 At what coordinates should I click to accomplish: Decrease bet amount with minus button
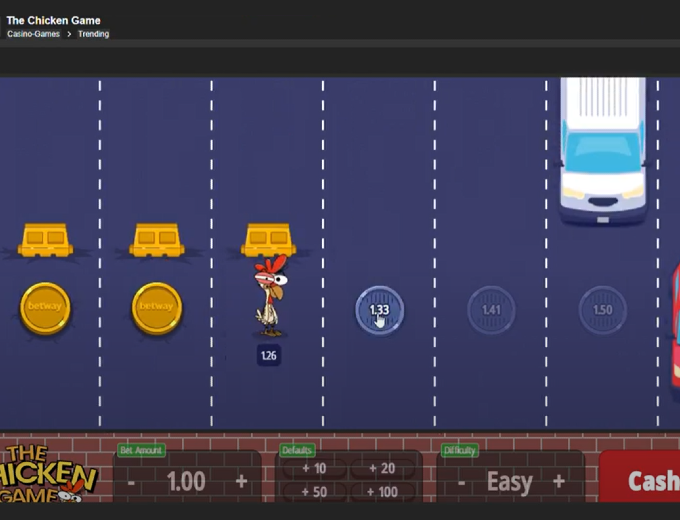tap(131, 482)
